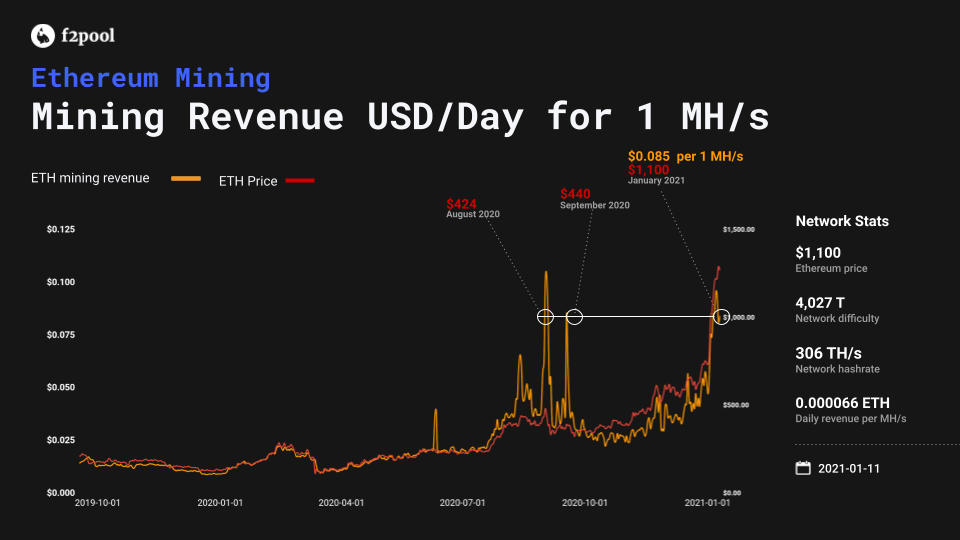Click the 2020-04-01 x-axis date label
Viewport: 960px width, 540px height.
pos(341,503)
